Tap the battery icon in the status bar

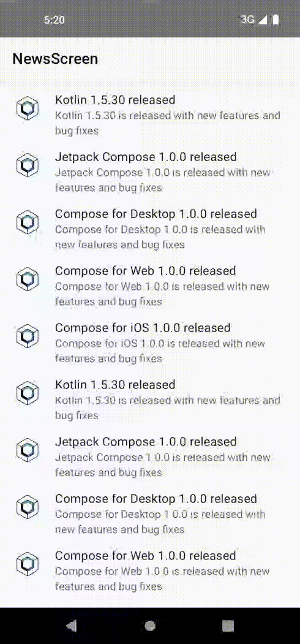[x=276, y=20]
